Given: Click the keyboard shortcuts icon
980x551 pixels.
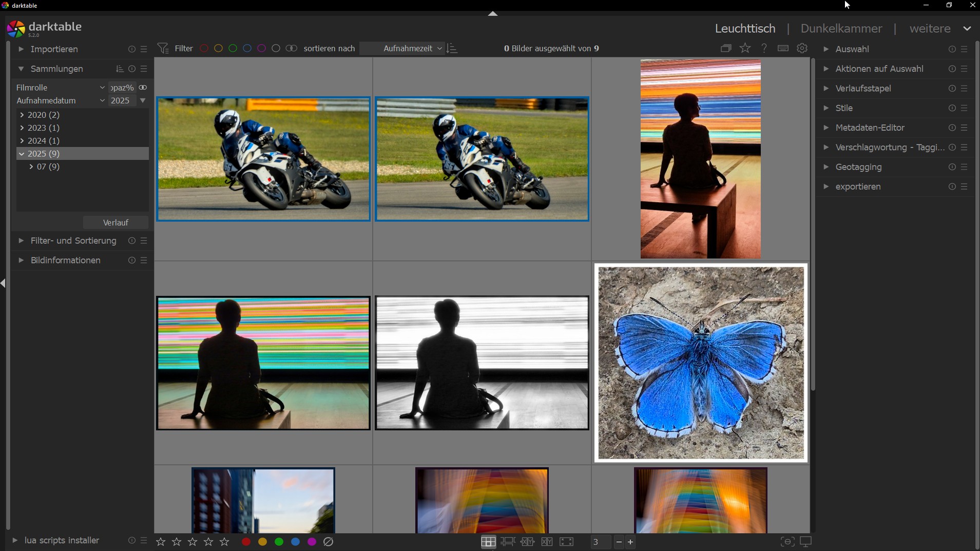Looking at the screenshot, I should click(x=783, y=48).
